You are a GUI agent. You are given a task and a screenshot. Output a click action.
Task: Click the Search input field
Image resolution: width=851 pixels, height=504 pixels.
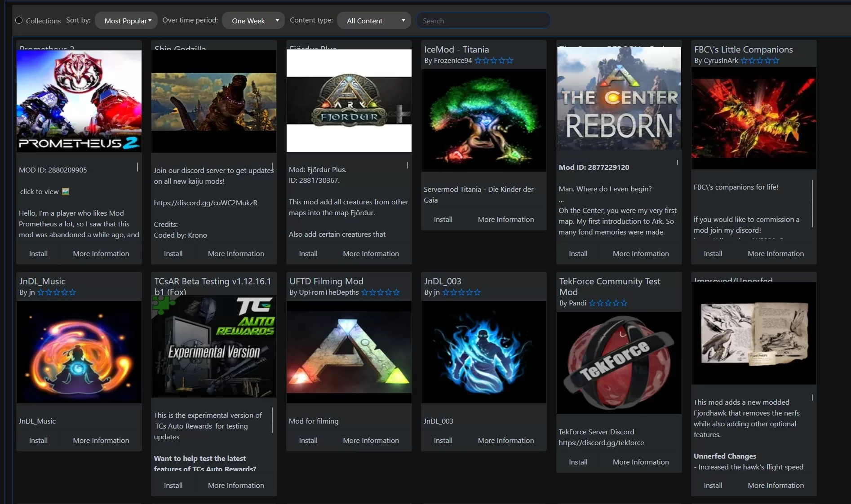[x=483, y=21]
